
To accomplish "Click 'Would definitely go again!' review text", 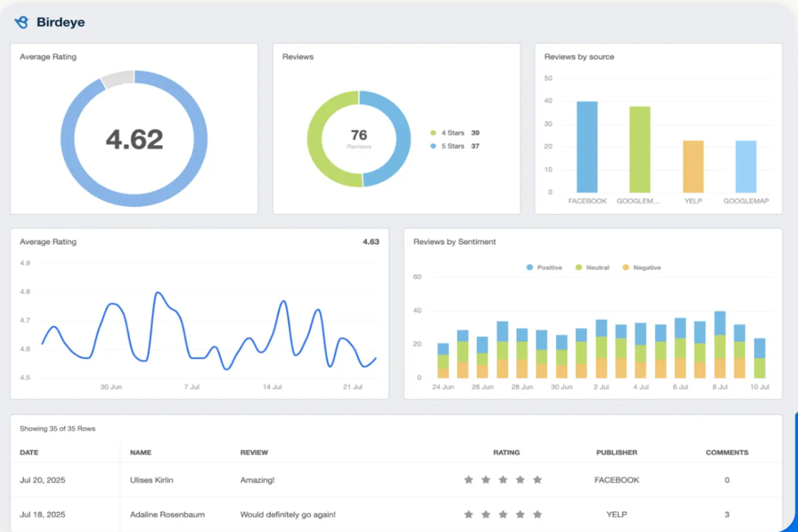I will [288, 514].
